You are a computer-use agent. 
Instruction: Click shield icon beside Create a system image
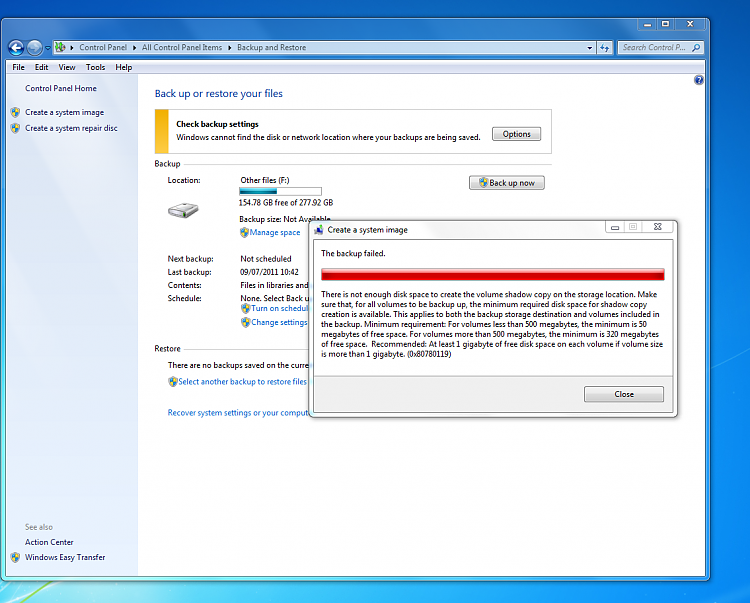tap(15, 112)
